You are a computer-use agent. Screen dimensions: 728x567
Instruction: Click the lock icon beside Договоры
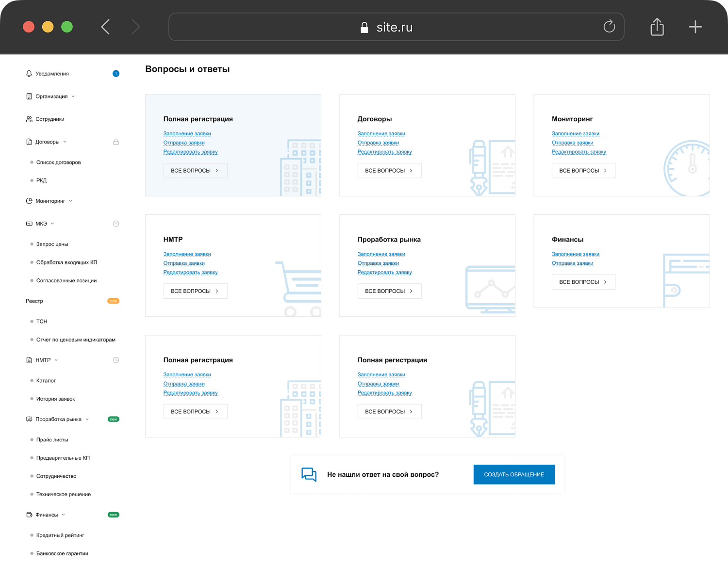click(116, 142)
